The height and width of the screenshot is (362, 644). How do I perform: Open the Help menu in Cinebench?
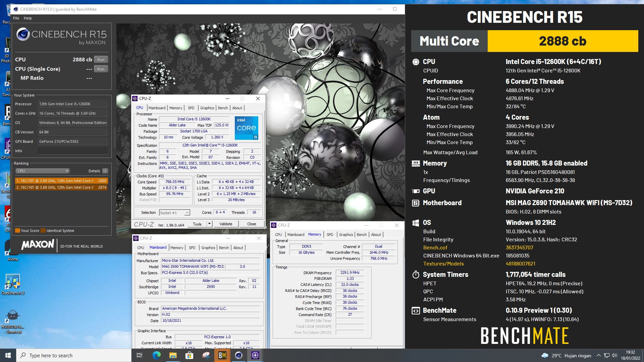(x=28, y=18)
